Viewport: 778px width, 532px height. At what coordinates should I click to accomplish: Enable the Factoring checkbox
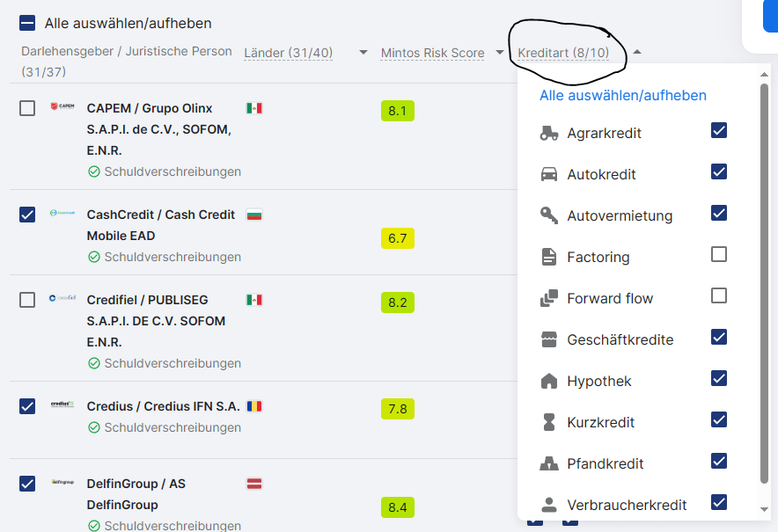719,254
